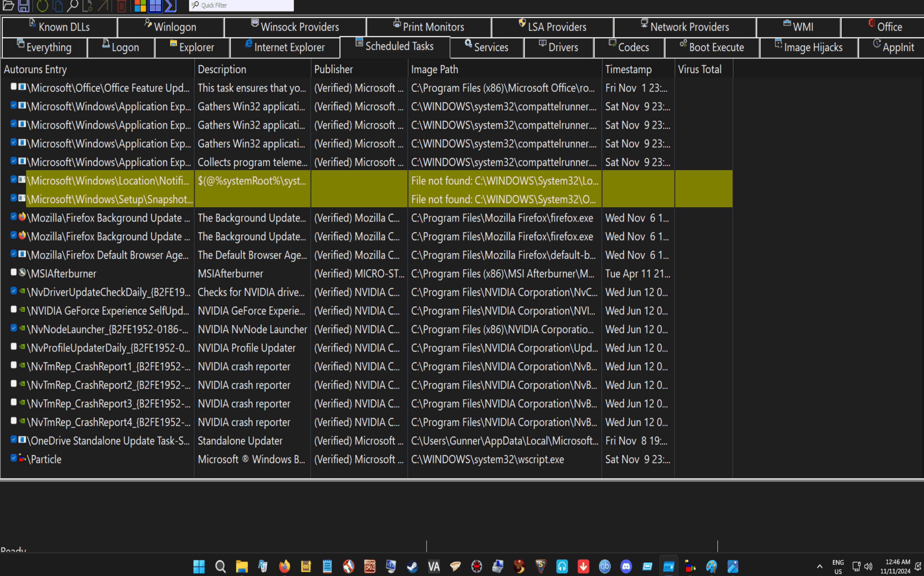Uncheck the OneDrive Standalone Update Task checkbox
924x576 pixels.
tap(14, 439)
